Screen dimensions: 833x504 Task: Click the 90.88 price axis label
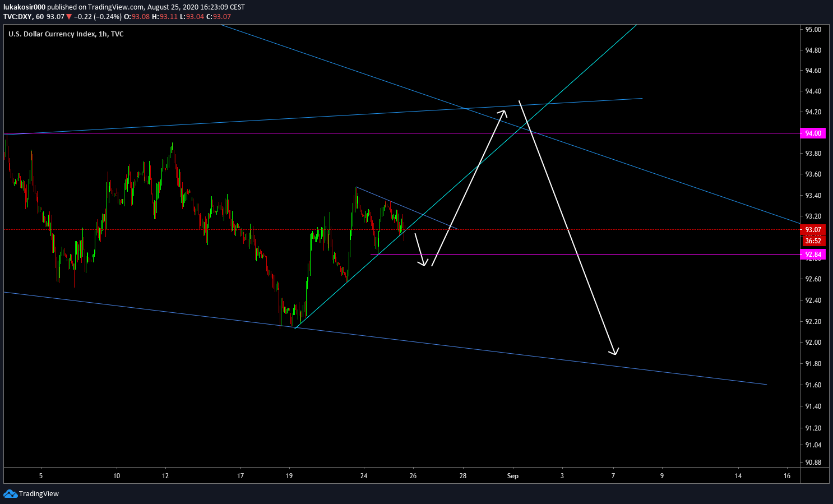[813, 463]
